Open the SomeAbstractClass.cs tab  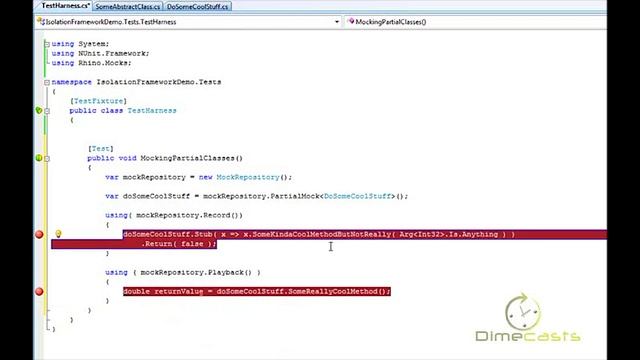pos(128,7)
